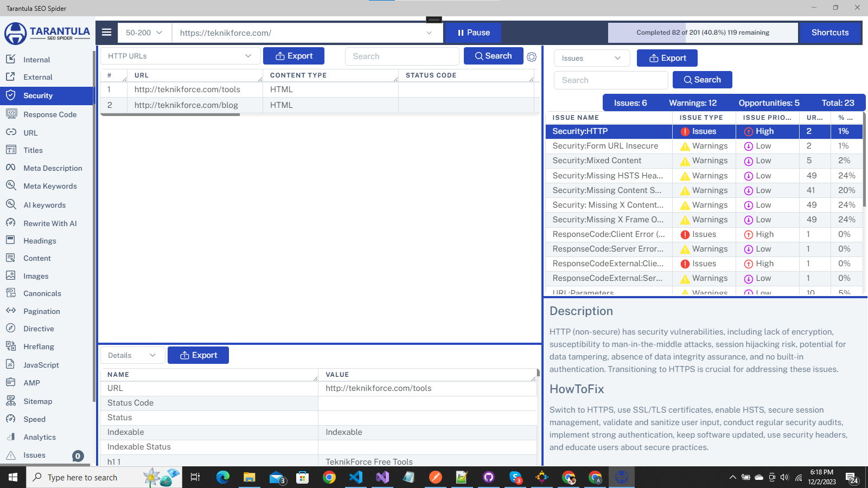Open the hamburger menu in the top bar
This screenshot has height=488, width=868.
pos(107,33)
